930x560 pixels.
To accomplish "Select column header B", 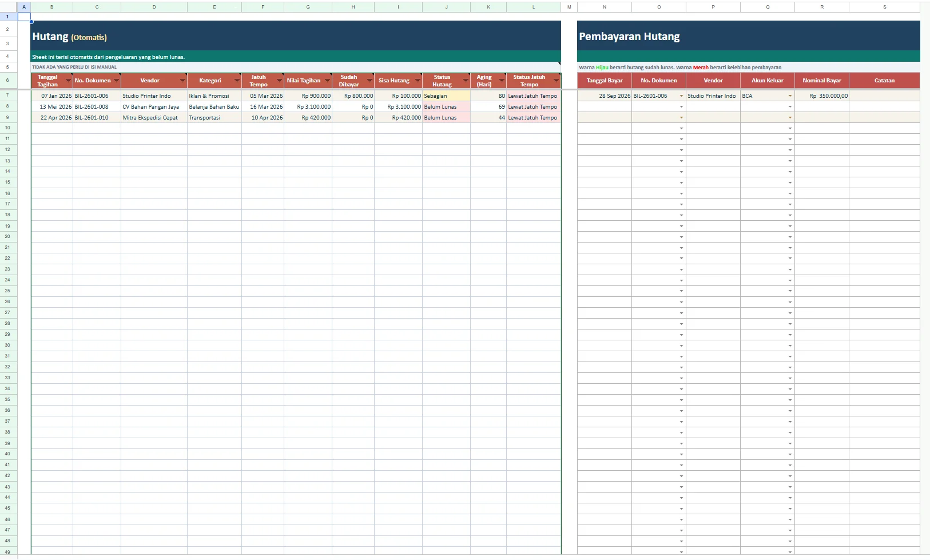I will click(x=52, y=7).
